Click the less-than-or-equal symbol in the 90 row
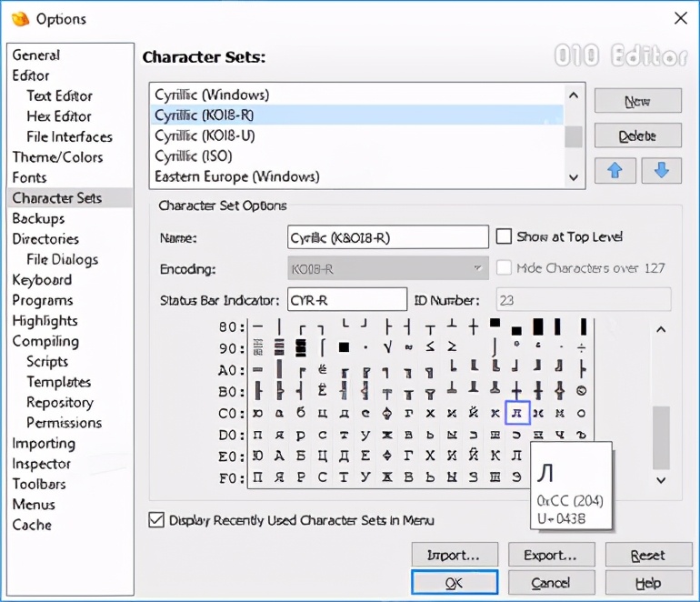 click(x=430, y=347)
